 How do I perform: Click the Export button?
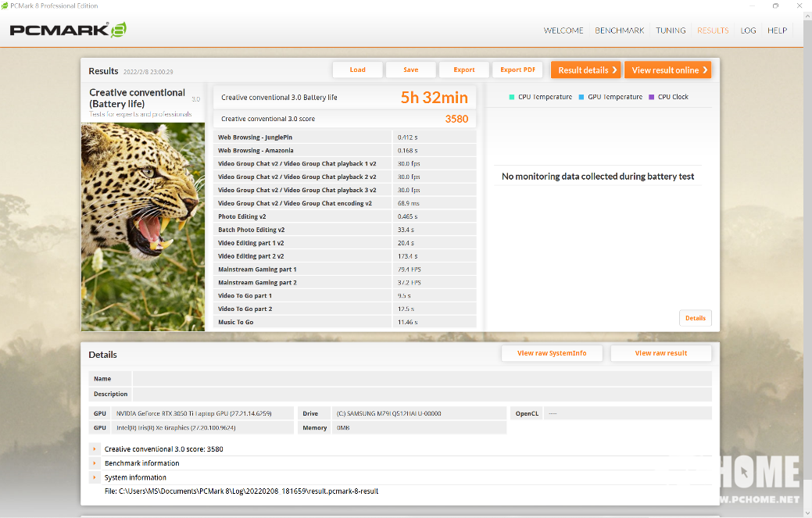(x=464, y=70)
